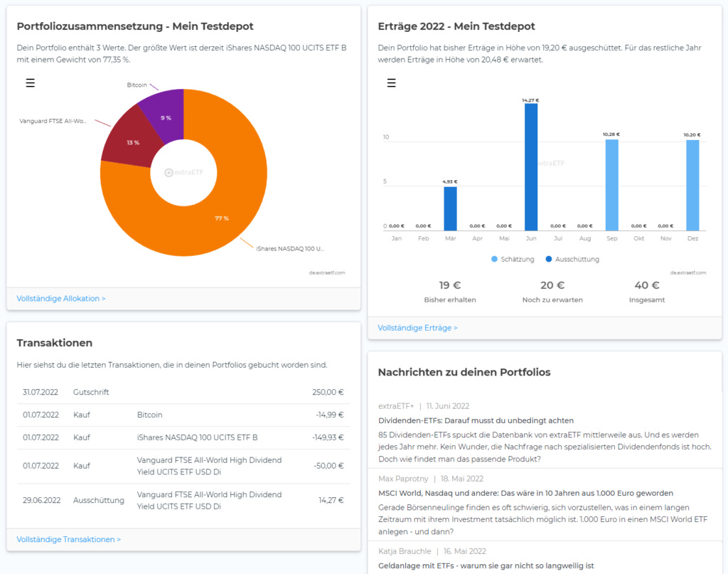728x574 pixels.
Task: Toggle the Ausschüttung legend entry
Action: coord(572,259)
